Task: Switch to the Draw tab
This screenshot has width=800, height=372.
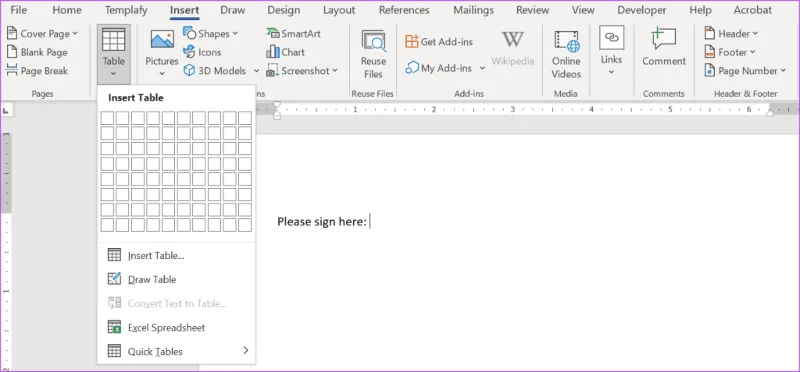Action: pos(233,10)
